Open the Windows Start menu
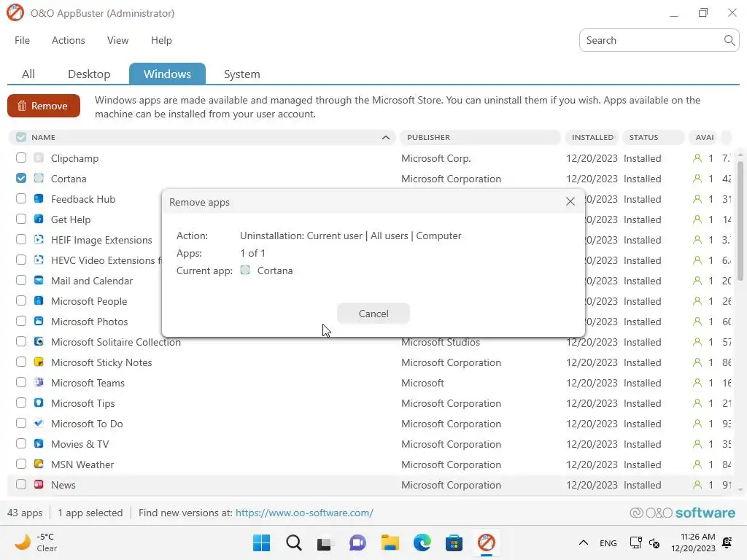 [261, 542]
